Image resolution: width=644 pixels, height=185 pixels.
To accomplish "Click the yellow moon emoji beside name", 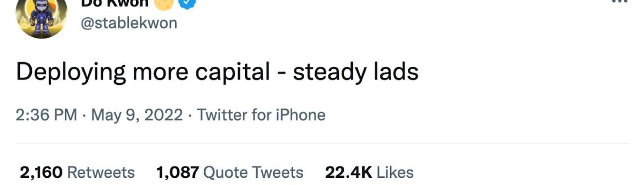I will (x=163, y=3).
